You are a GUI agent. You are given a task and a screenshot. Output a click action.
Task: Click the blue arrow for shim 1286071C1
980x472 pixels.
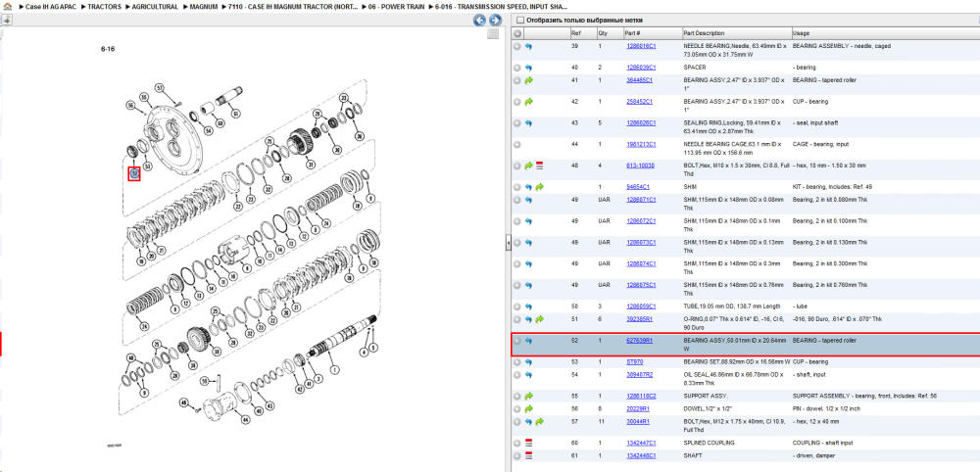click(529, 201)
